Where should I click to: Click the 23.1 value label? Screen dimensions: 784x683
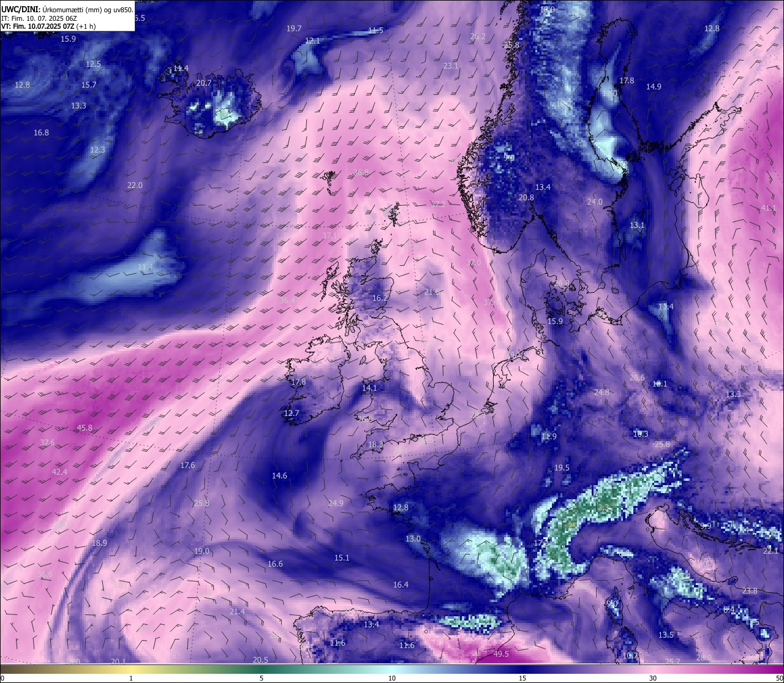click(451, 66)
